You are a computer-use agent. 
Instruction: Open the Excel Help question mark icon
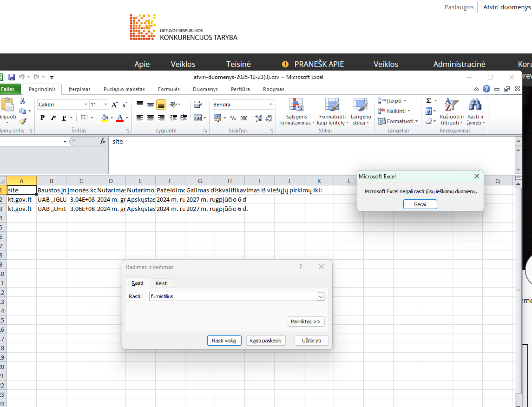point(486,89)
